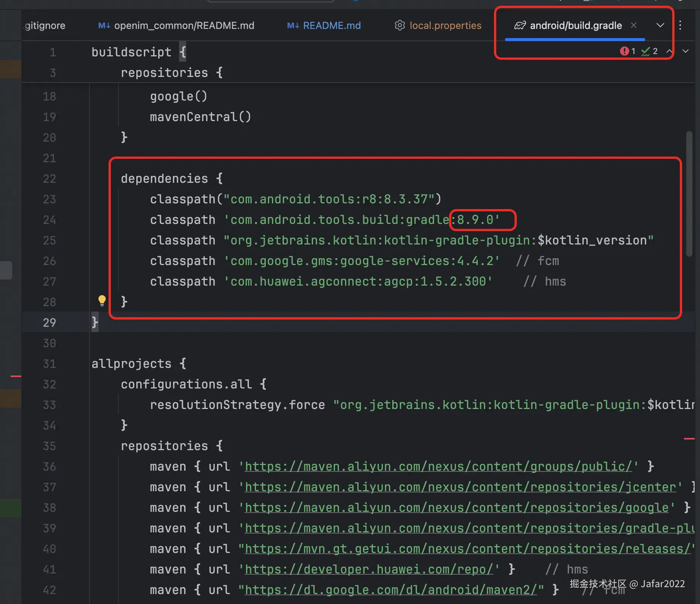Close the android/build.gradle tab
700x604 pixels.
(634, 25)
